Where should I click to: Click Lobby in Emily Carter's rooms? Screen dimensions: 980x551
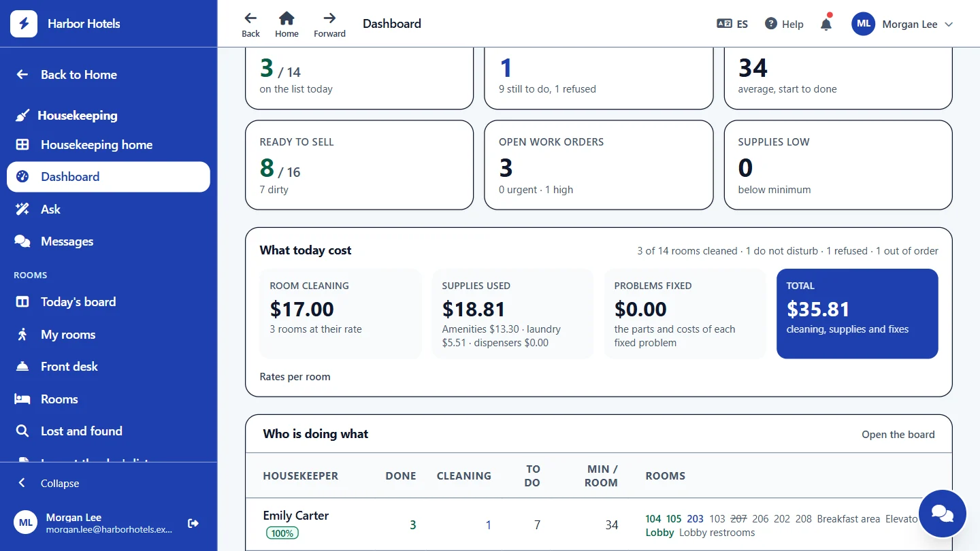pyautogui.click(x=659, y=533)
